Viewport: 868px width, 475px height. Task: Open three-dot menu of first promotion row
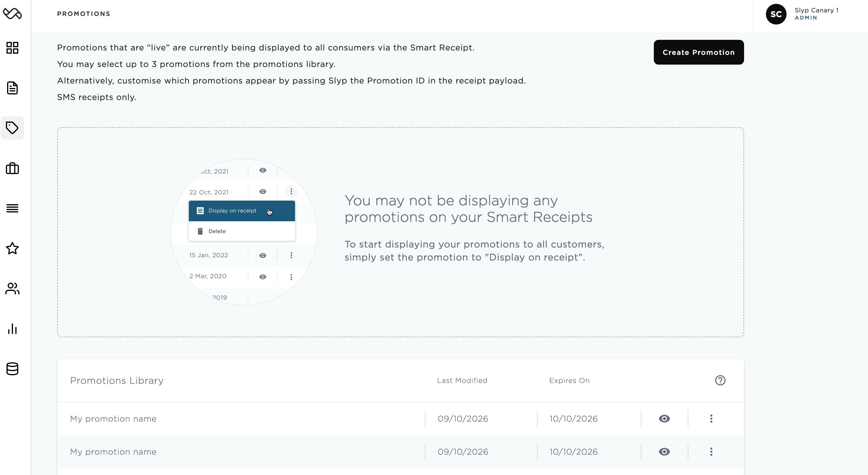tap(711, 419)
